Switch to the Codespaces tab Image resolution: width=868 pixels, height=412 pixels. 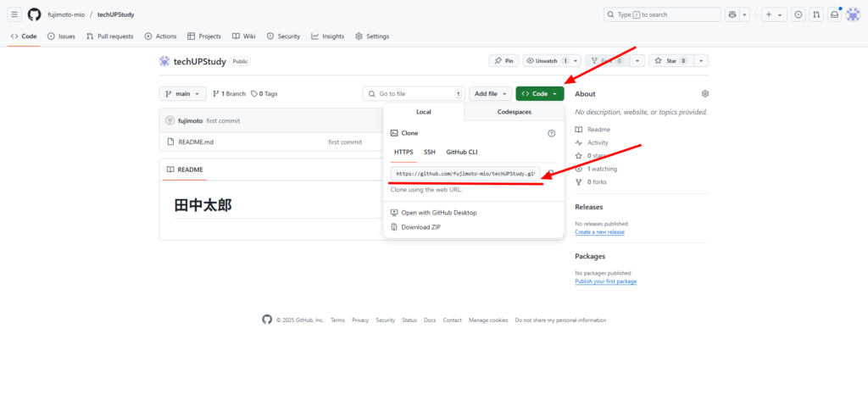tap(514, 112)
